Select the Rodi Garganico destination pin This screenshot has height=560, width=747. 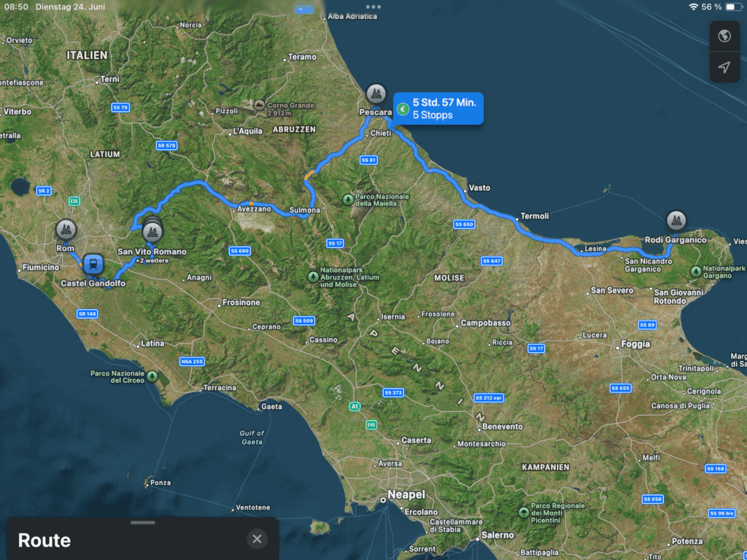pos(676,220)
